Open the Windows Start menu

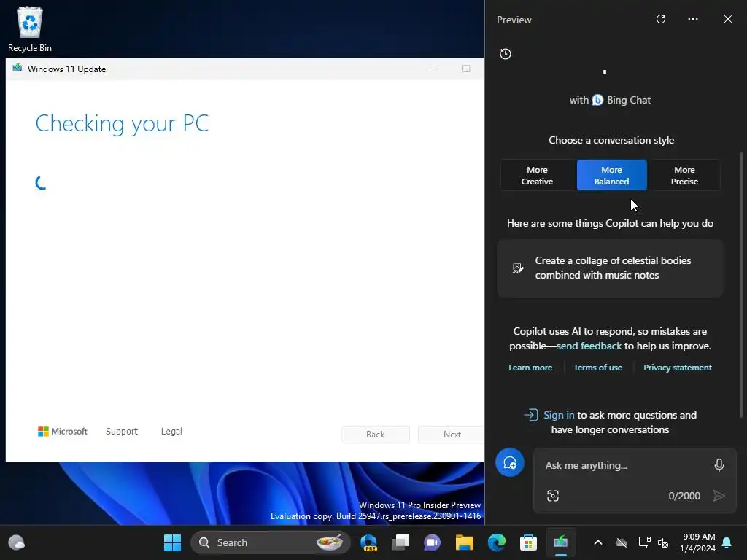pyautogui.click(x=172, y=542)
